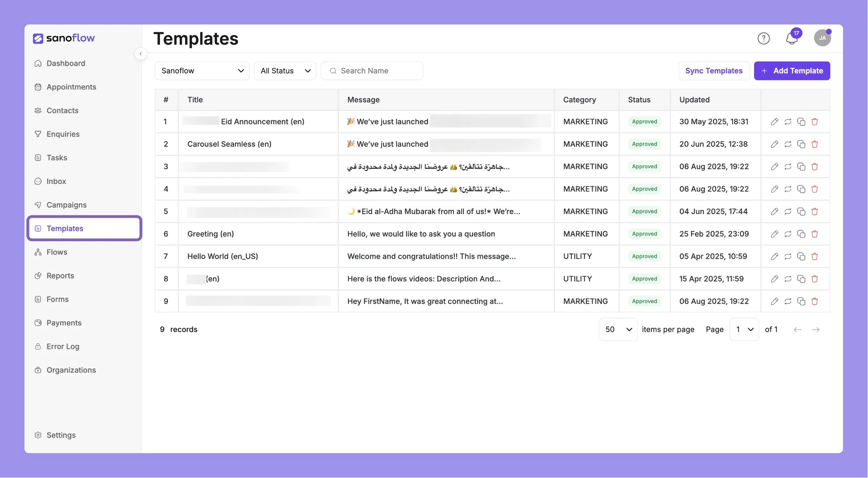Delete the Eid Announcement (en) template
The image size is (868, 478).
(814, 122)
